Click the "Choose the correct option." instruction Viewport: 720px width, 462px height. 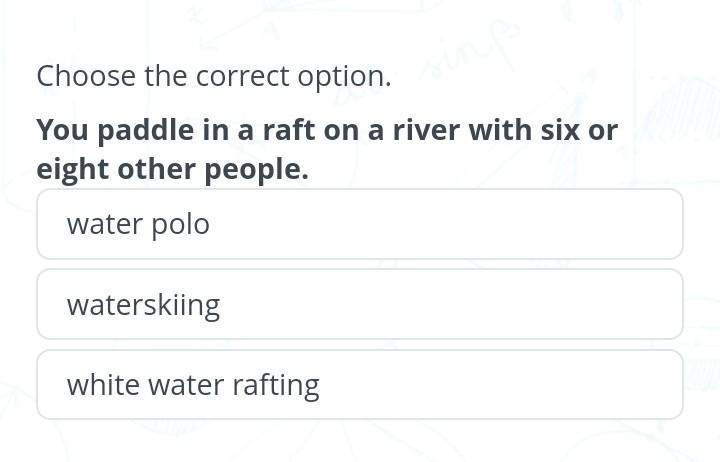[x=214, y=76]
